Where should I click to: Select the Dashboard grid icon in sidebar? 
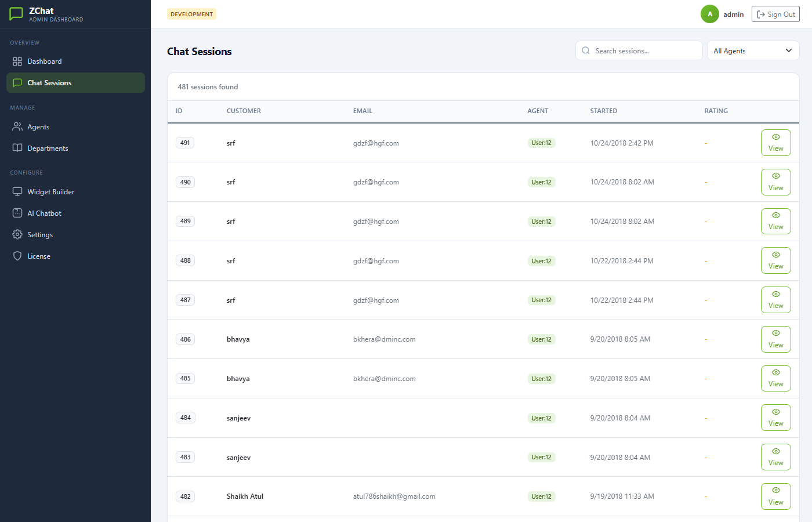pos(17,61)
